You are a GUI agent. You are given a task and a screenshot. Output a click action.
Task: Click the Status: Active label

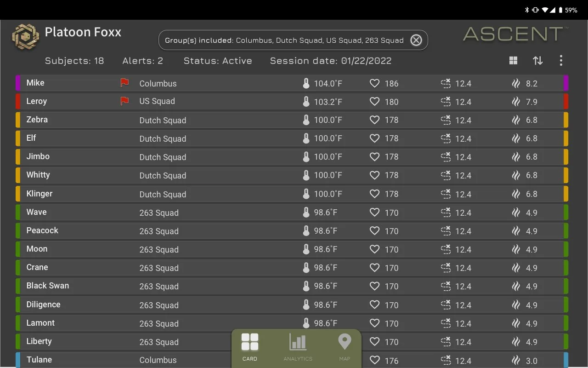(218, 61)
